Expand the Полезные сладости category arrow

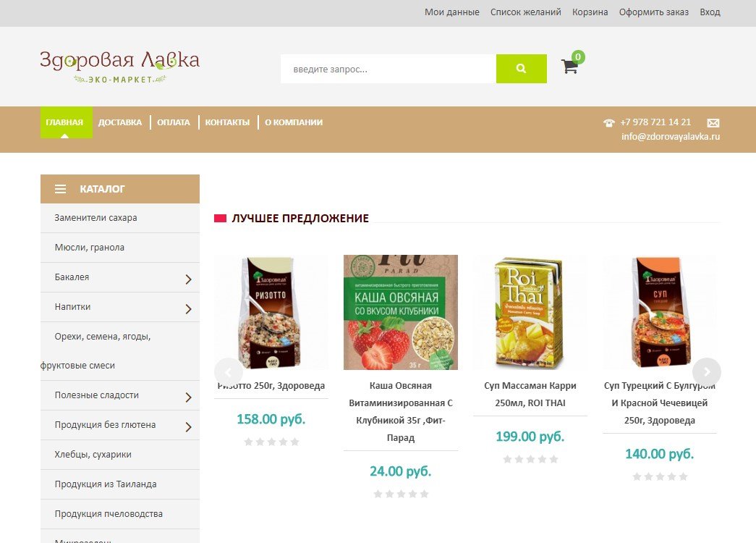[189, 397]
